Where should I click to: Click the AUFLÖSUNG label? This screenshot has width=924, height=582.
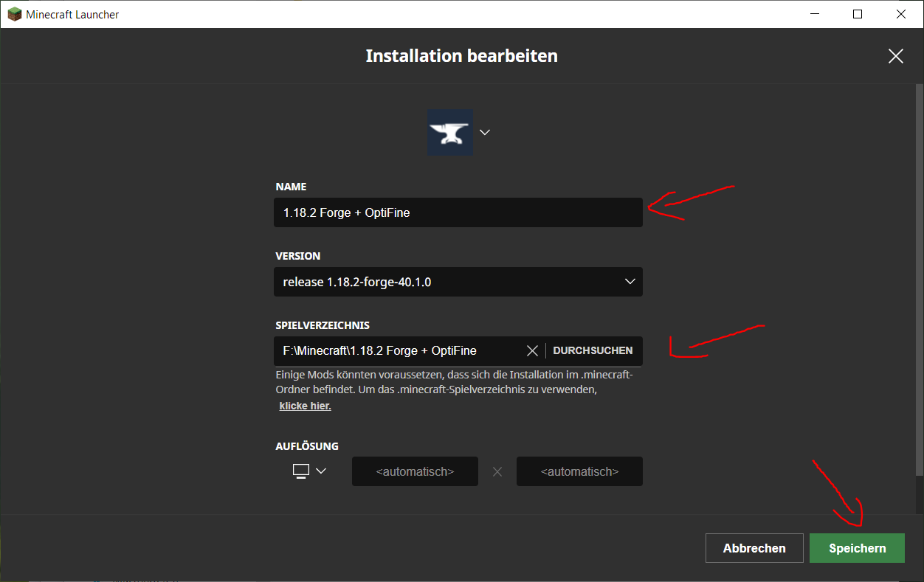pos(307,446)
